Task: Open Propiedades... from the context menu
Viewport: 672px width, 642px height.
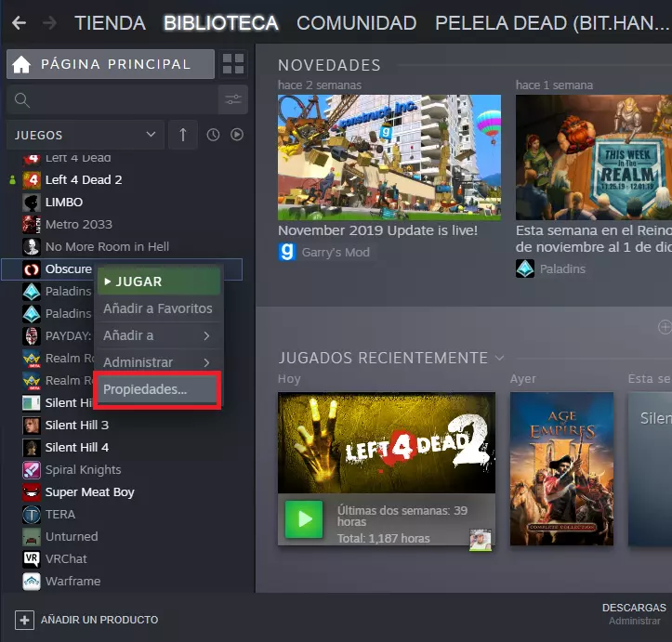Action: pyautogui.click(x=157, y=389)
